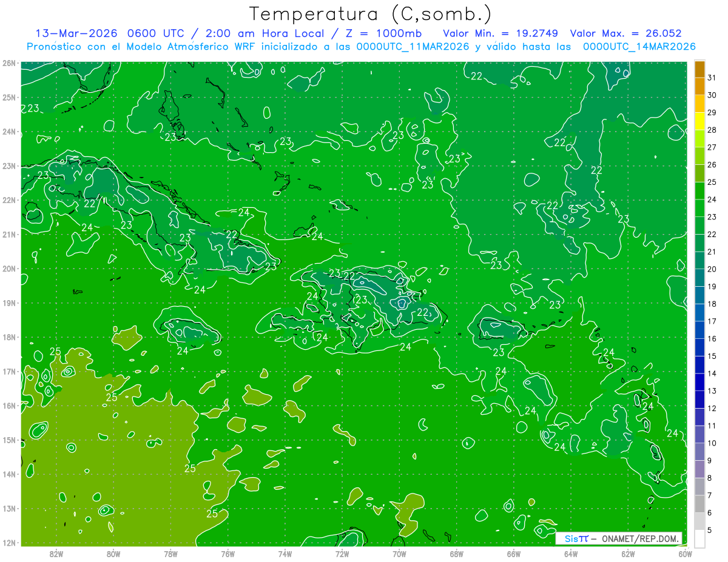Click the '24N' latitude axis label
Image resolution: width=728 pixels, height=562 pixels.
click(8, 132)
